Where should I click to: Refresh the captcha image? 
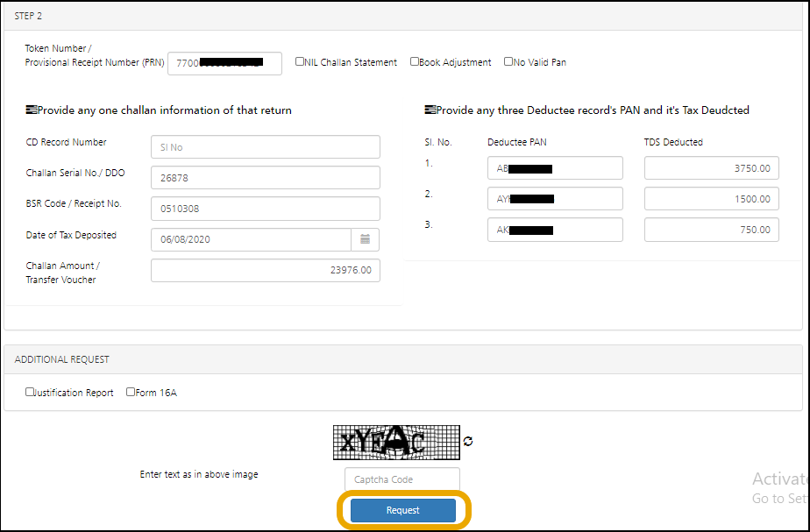tap(468, 443)
